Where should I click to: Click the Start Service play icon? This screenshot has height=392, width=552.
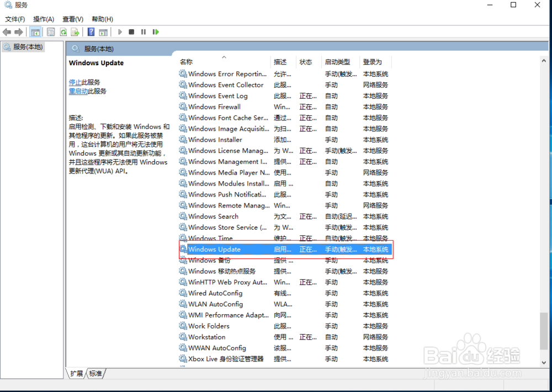tap(120, 32)
